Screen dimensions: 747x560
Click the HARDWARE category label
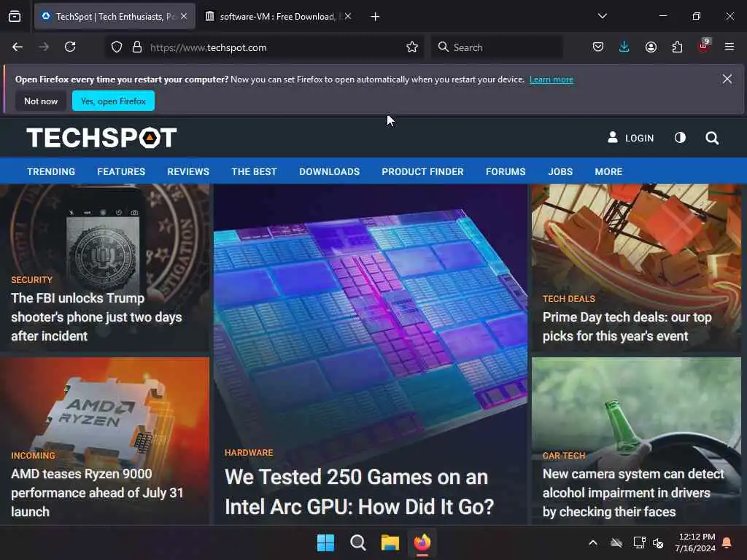[x=249, y=453]
